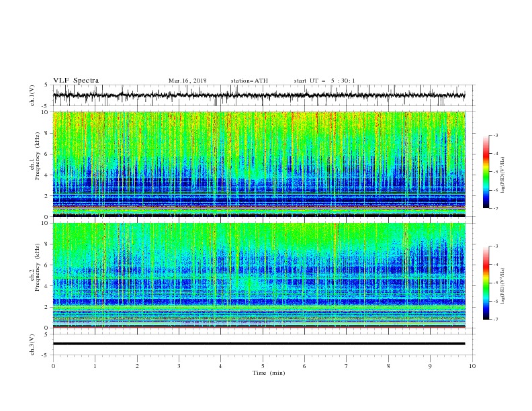Viewport: 532px width, 411px height.
Task: Select the "start UT = 5 :30: 1" text
Action: (x=324, y=81)
